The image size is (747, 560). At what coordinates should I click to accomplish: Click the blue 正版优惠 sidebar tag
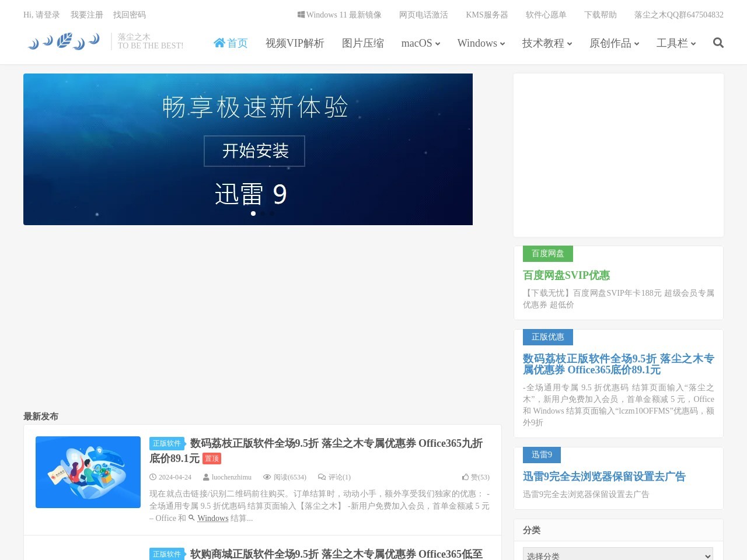(x=547, y=337)
